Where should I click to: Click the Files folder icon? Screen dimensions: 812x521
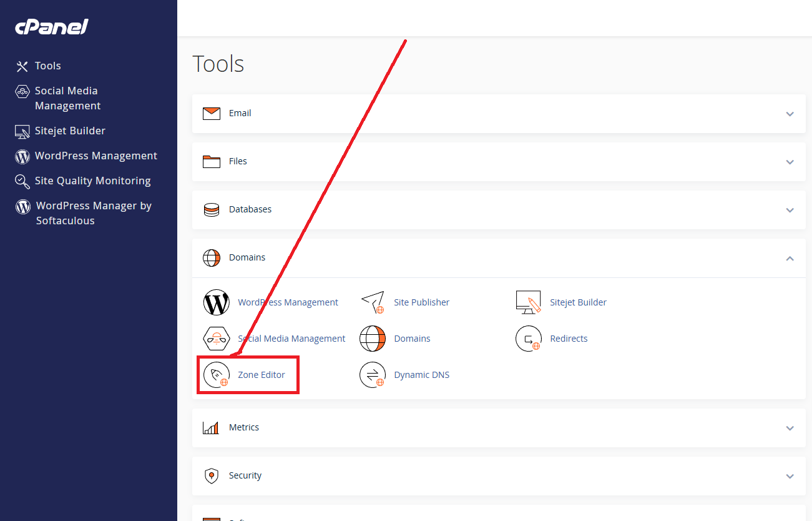click(x=212, y=162)
